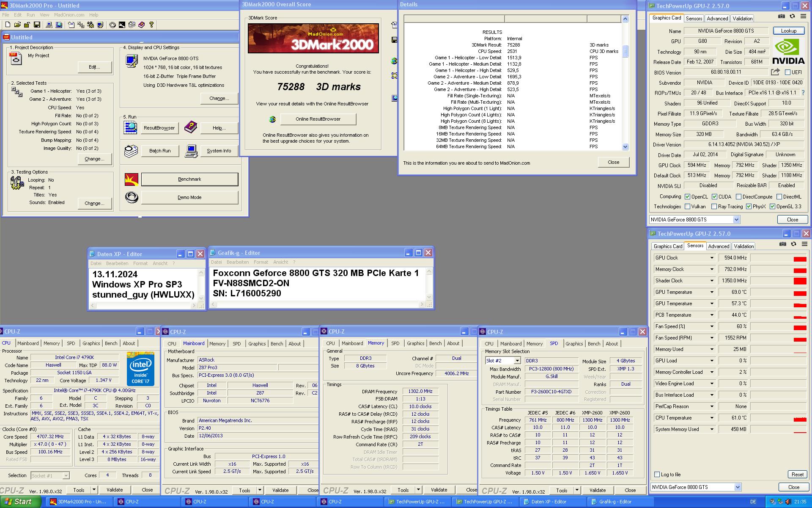This screenshot has height=508, width=812.
Task: Open GPU selector dropdown in top GPU-Z
Action: coord(736,220)
